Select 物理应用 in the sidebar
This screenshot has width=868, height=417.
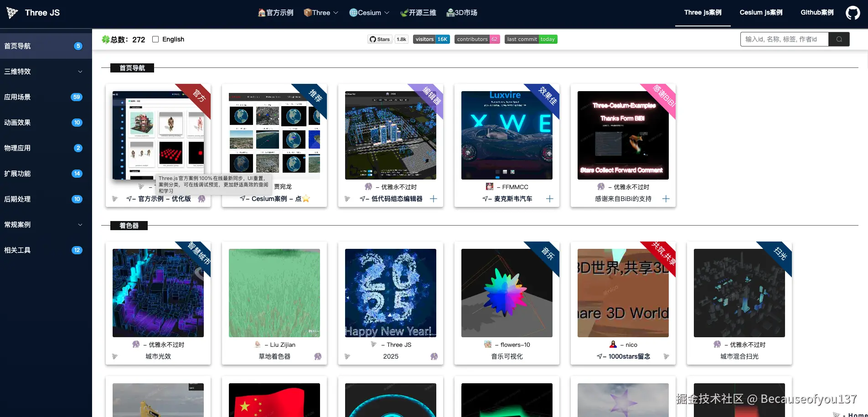tap(46, 148)
